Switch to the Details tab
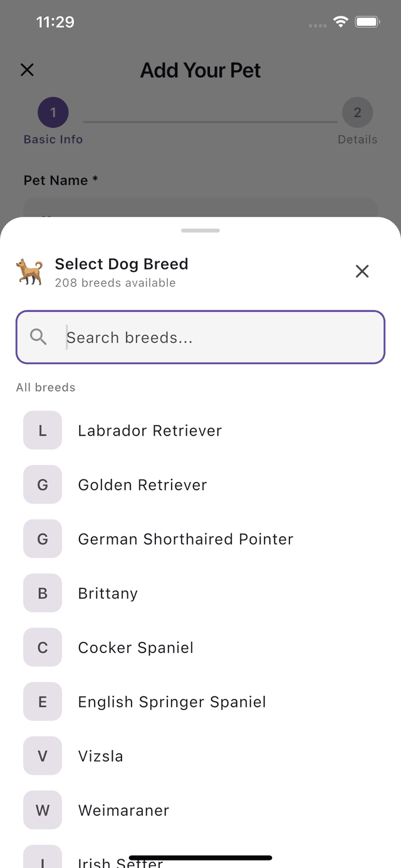The width and height of the screenshot is (401, 868). coord(357,139)
